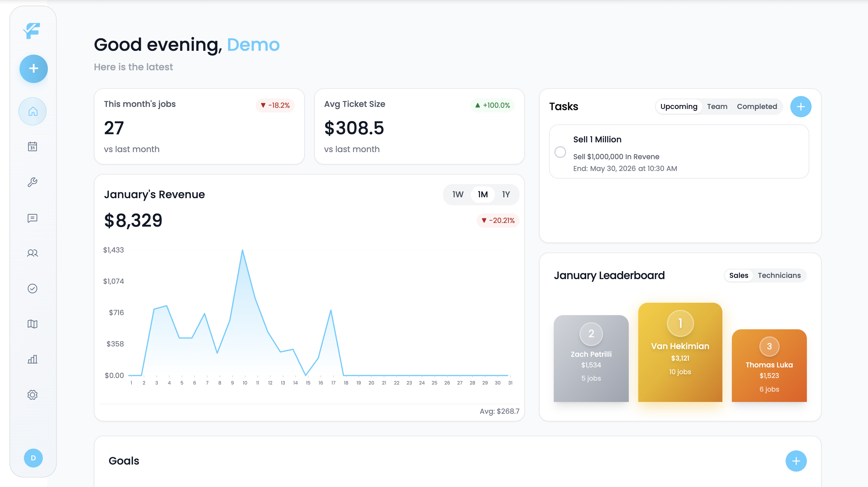Add a new goal with plus button

[796, 461]
